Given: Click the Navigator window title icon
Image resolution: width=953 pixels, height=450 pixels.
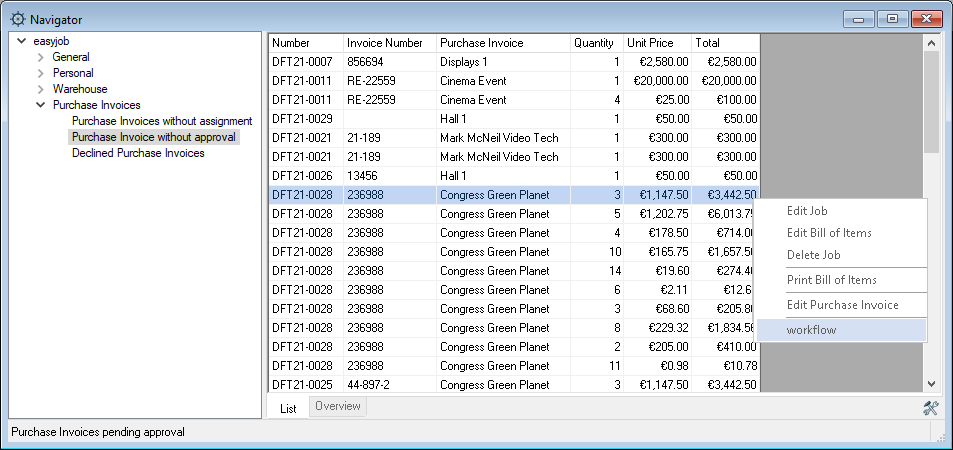Looking at the screenshot, I should coord(17,19).
